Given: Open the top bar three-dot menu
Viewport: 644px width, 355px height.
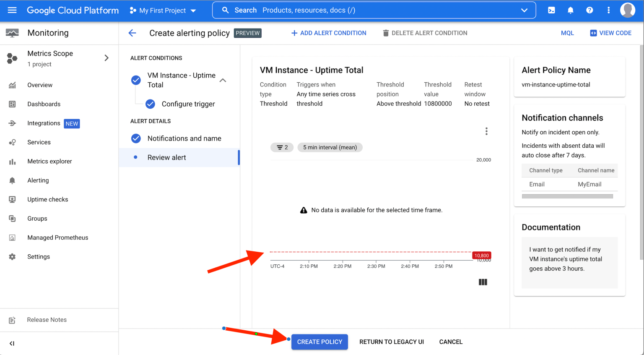Looking at the screenshot, I should (608, 10).
